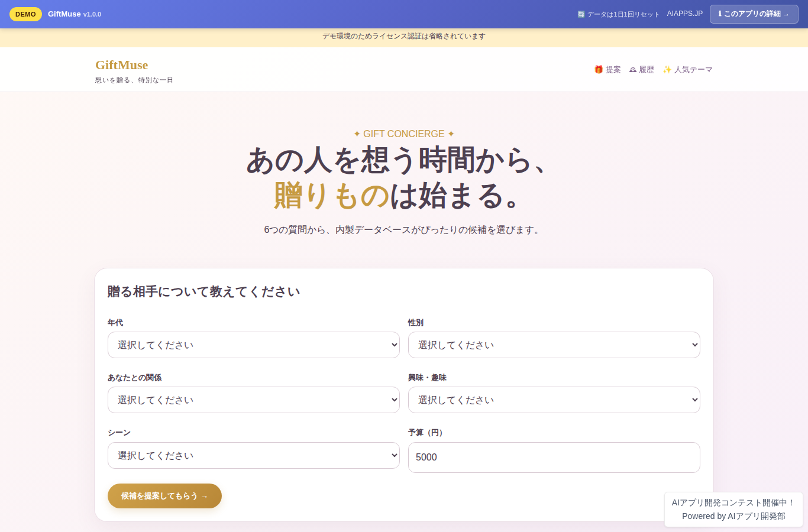The height and width of the screenshot is (532, 808).
Task: Click the GIFT CONCIERGE label
Action: click(x=404, y=134)
